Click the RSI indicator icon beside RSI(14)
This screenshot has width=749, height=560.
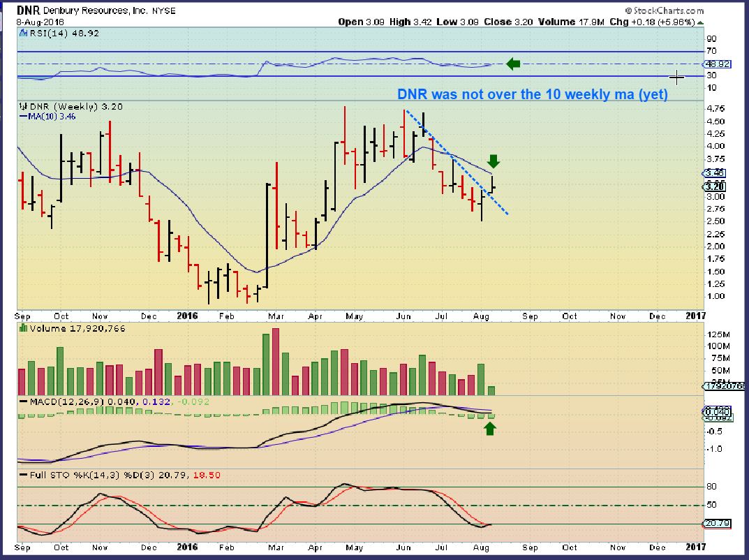point(24,34)
